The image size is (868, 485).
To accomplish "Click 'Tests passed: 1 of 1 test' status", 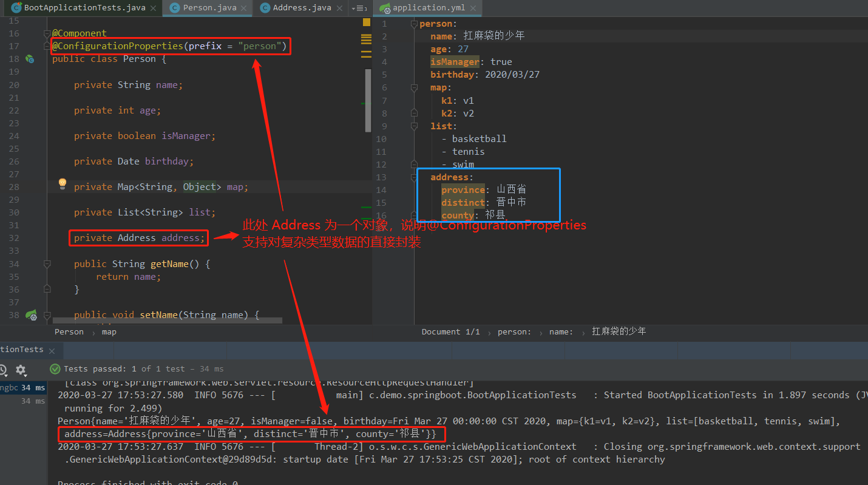I will [124, 368].
